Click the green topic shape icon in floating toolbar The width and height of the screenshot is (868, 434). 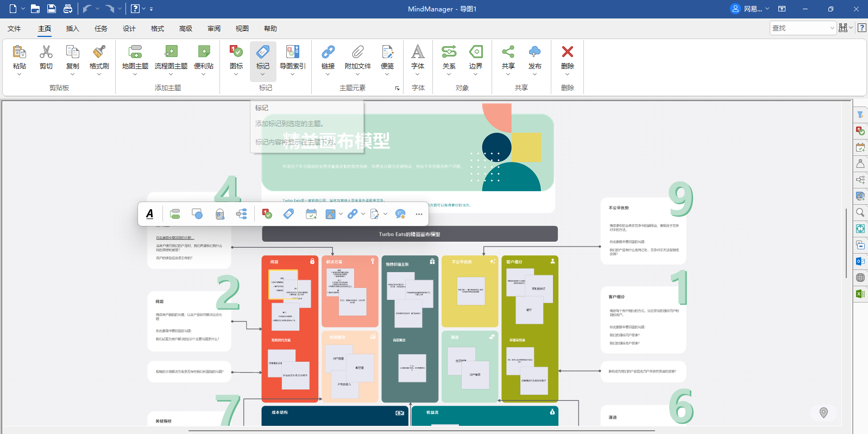click(175, 214)
